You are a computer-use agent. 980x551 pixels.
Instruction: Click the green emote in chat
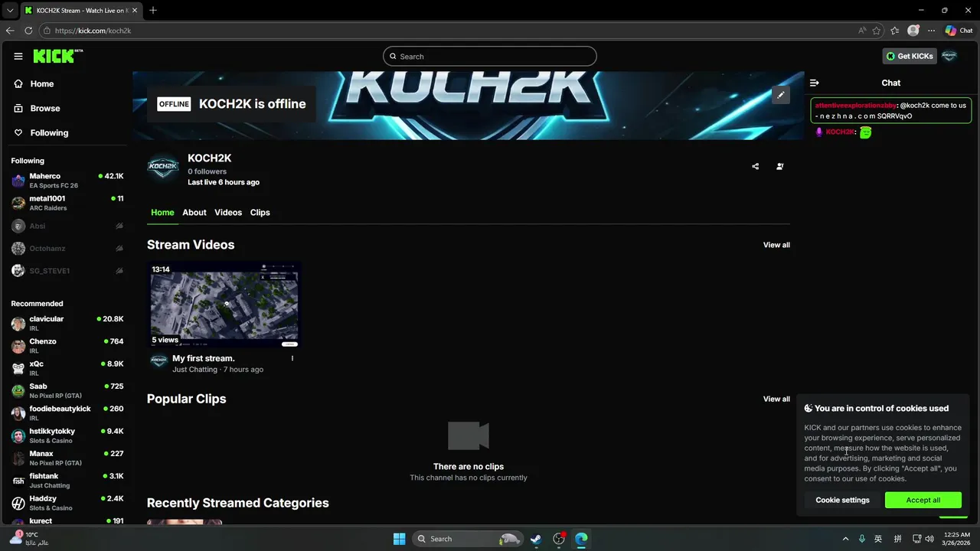pyautogui.click(x=865, y=132)
